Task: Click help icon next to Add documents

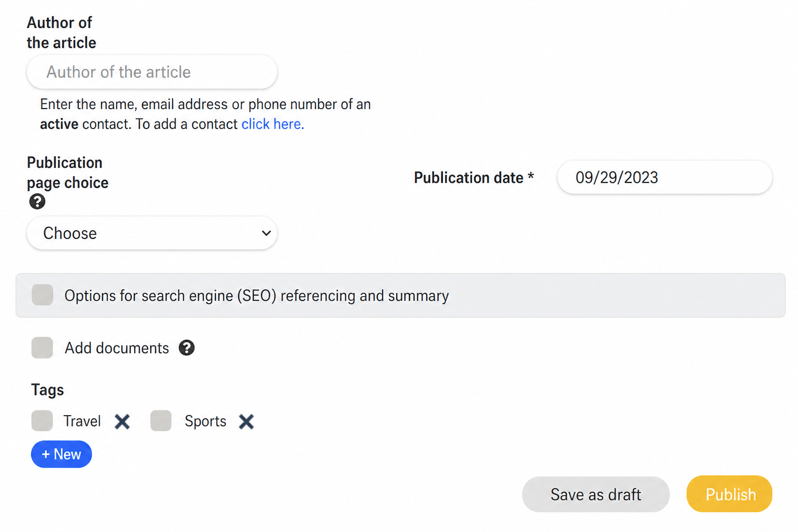Action: pos(187,348)
